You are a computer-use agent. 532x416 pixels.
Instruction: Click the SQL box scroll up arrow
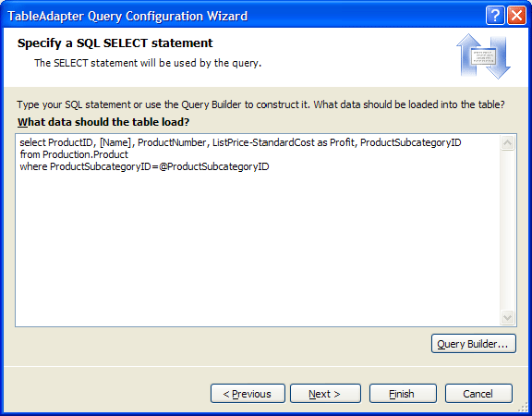pos(508,143)
